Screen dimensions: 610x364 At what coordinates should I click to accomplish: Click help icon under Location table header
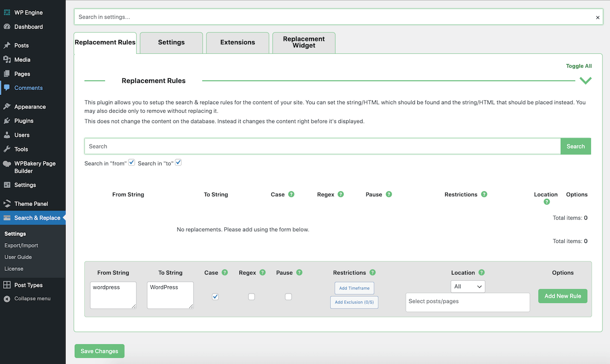point(546,202)
